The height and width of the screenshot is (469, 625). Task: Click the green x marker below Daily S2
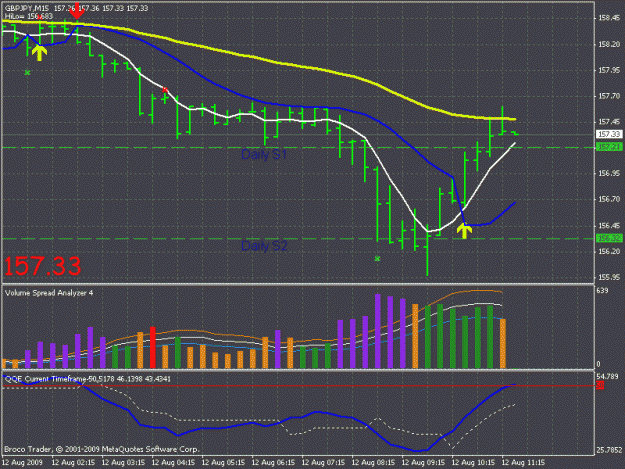tap(377, 259)
